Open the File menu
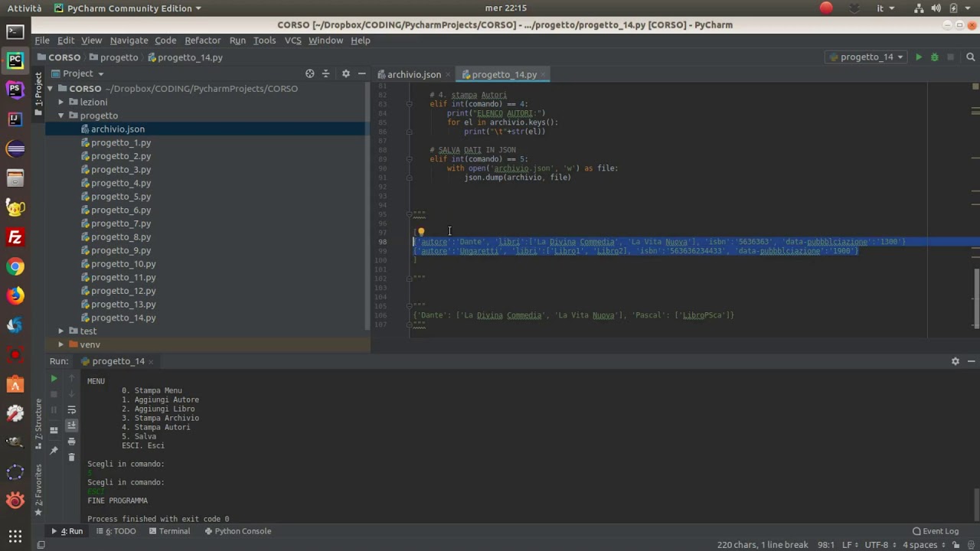980x551 pixels. [x=42, y=40]
